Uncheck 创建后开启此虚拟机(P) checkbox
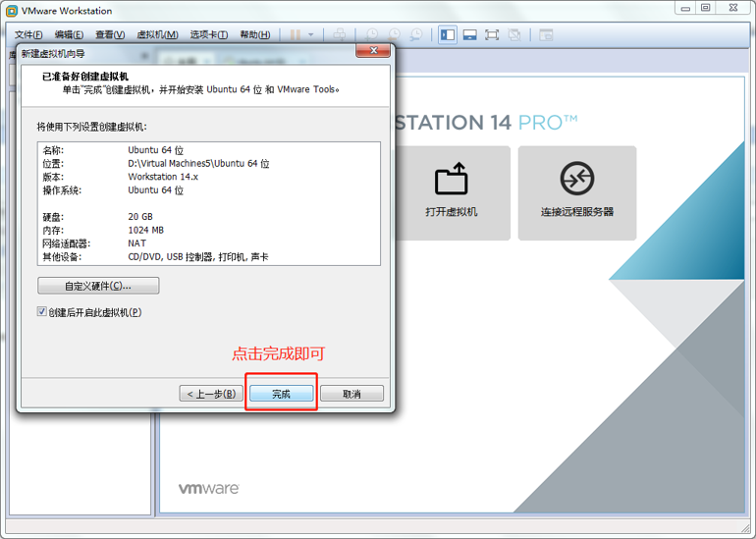Screen dimensions: 756x539 pos(42,312)
